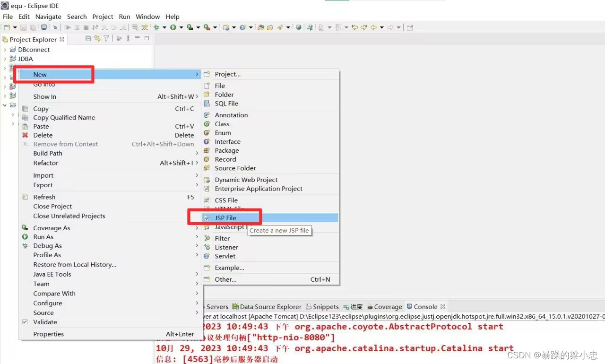Click the Project Explorer filter funnel icon
Screen dimensions: 605x364
pos(106,38)
